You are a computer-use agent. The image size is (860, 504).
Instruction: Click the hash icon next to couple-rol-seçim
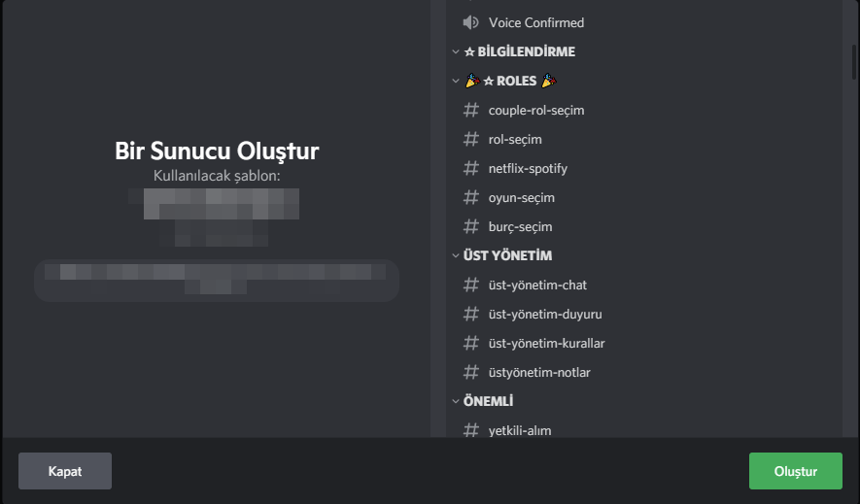pyautogui.click(x=471, y=110)
